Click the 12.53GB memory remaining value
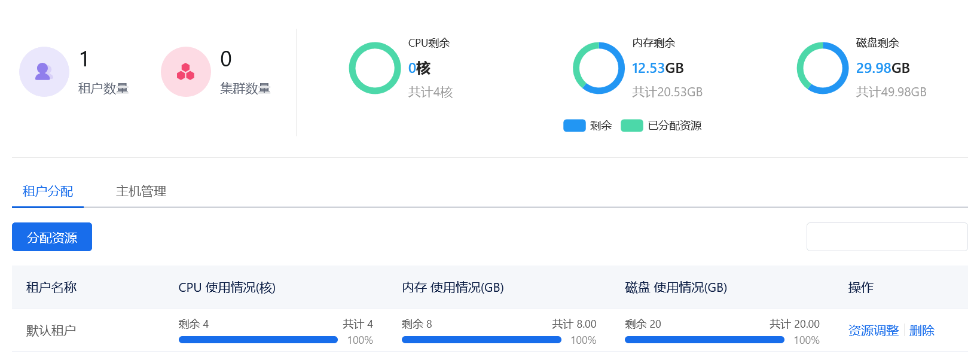This screenshot has height=357, width=980. point(658,68)
